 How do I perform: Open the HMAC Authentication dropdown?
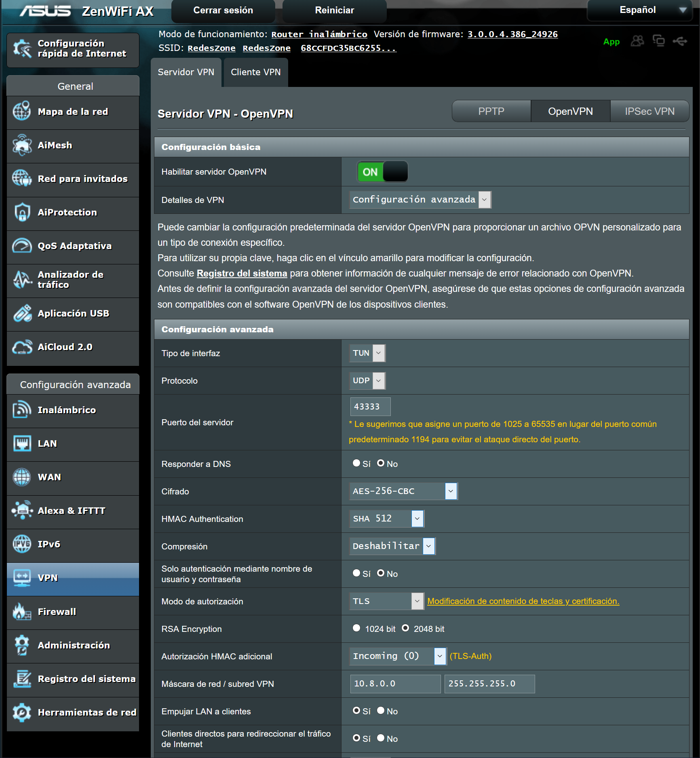(x=387, y=519)
